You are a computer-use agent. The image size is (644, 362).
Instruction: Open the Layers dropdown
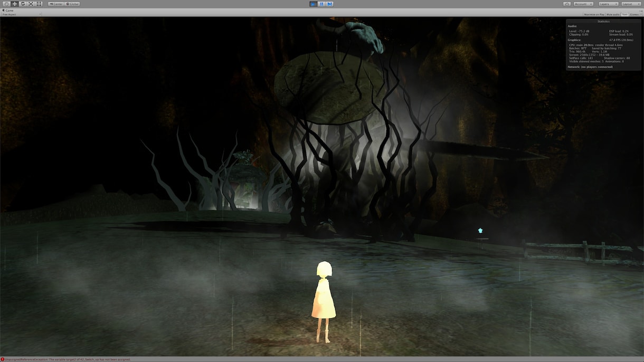tap(608, 4)
